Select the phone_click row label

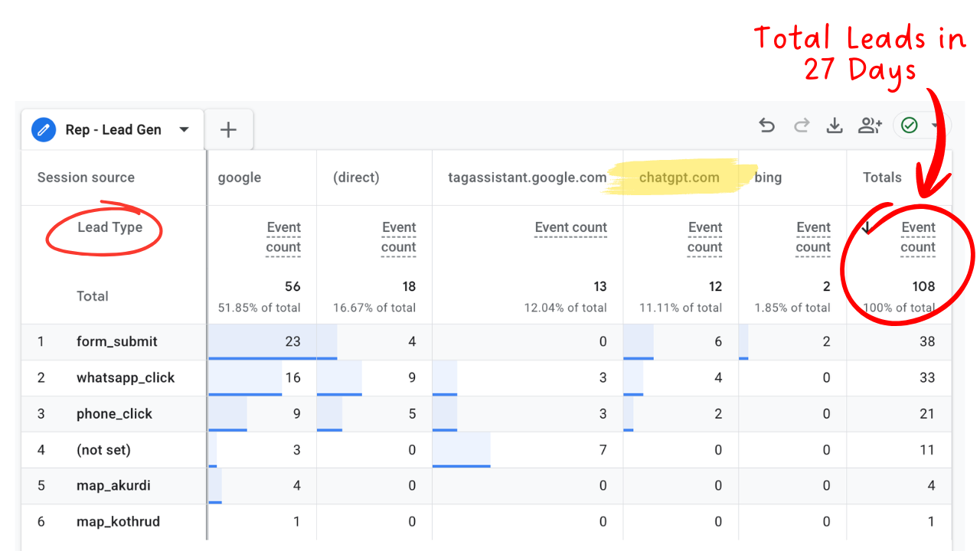pos(115,413)
